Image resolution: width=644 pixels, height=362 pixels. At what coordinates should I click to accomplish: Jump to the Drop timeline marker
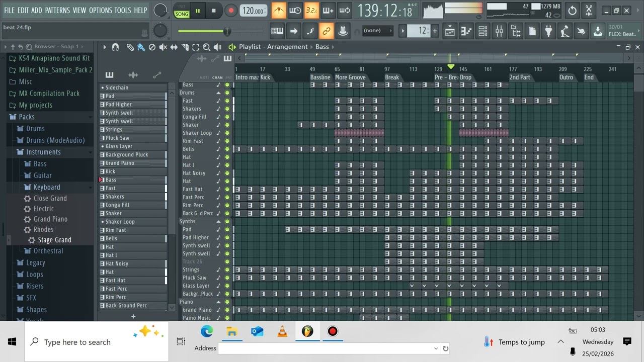point(465,77)
